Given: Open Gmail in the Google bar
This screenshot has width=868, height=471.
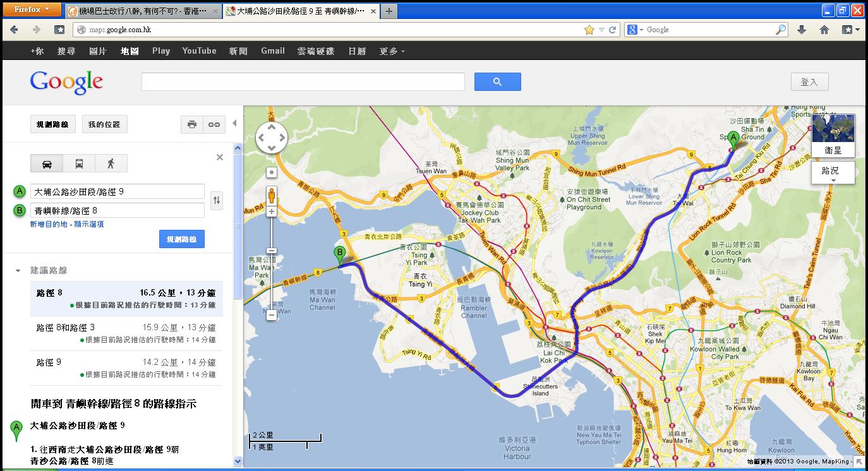Looking at the screenshot, I should (273, 51).
